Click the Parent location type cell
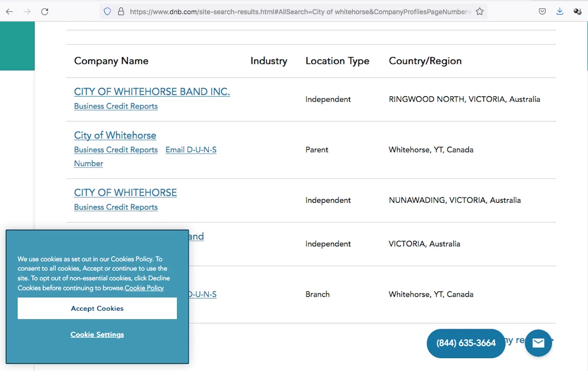This screenshot has width=588, height=371. [317, 149]
